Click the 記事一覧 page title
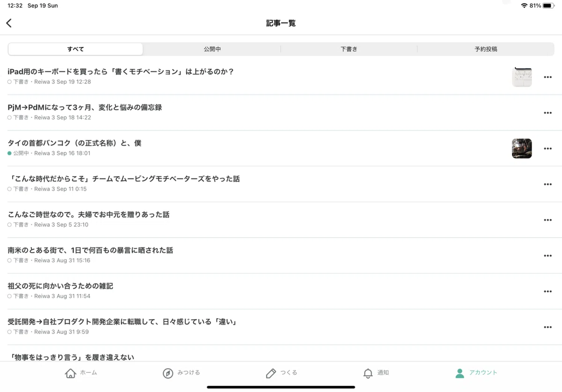562x392 pixels. click(x=281, y=23)
